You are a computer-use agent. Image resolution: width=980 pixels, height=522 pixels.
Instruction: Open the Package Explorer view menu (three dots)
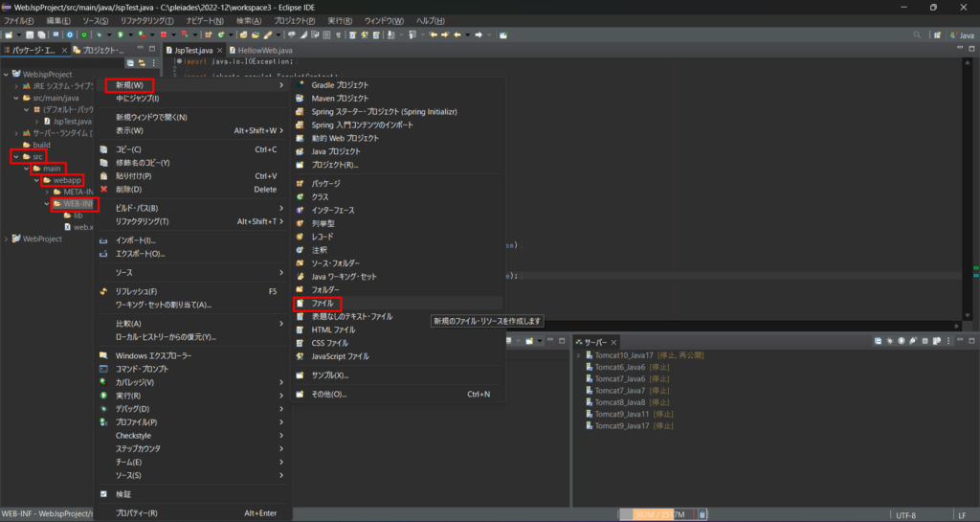(154, 63)
